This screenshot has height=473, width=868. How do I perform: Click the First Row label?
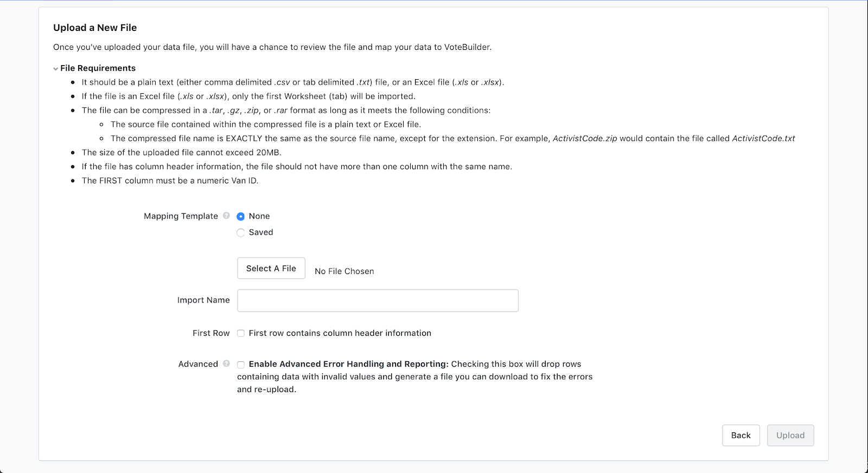coord(211,333)
